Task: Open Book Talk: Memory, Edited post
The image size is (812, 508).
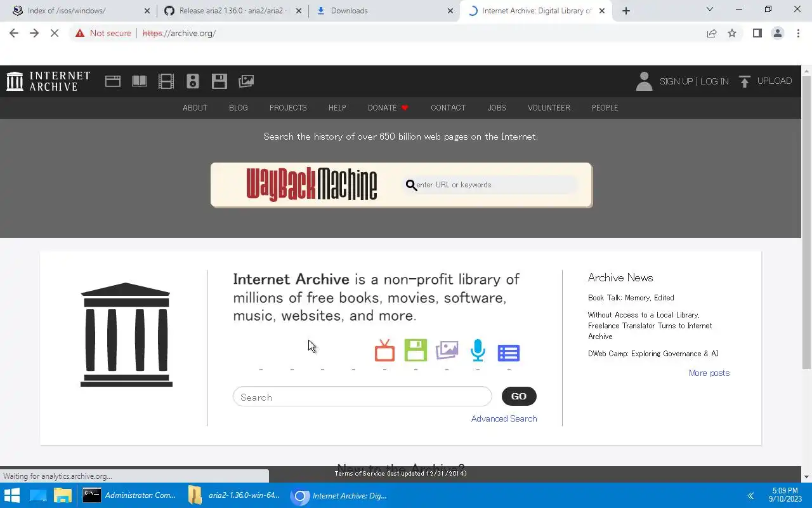Action: tap(631, 298)
